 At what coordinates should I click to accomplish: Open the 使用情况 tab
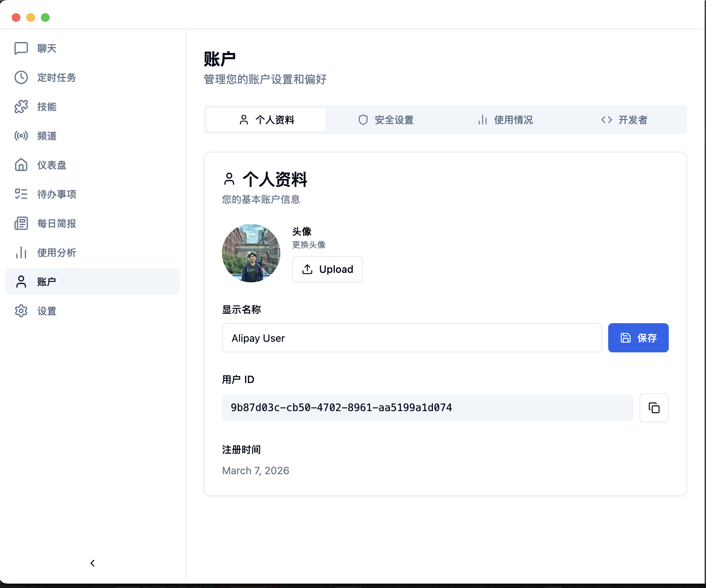point(505,120)
